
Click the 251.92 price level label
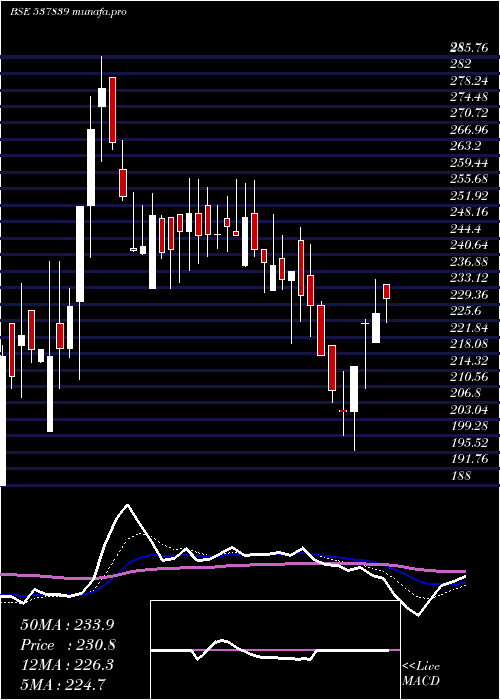click(469, 196)
